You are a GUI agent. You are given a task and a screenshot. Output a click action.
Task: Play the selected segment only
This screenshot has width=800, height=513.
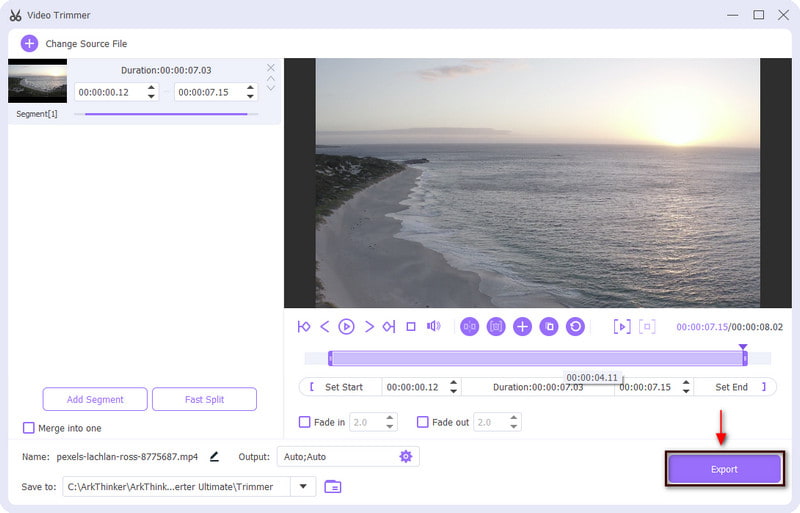coord(622,327)
